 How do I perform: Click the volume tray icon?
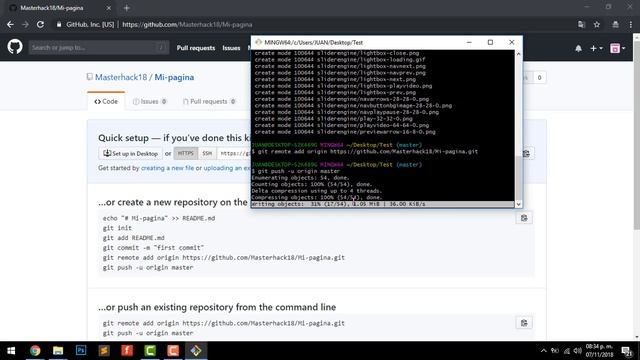coord(577,351)
